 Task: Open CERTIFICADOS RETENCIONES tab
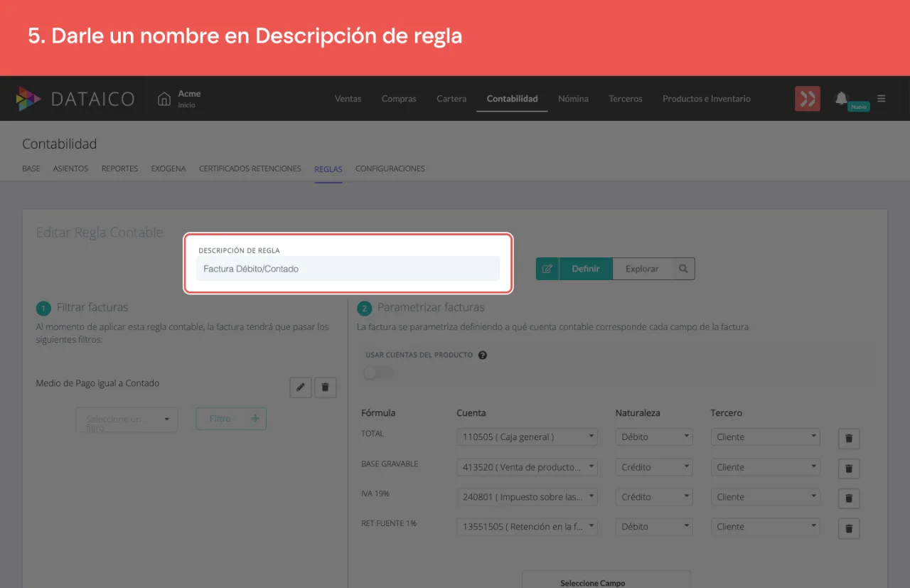[250, 169]
